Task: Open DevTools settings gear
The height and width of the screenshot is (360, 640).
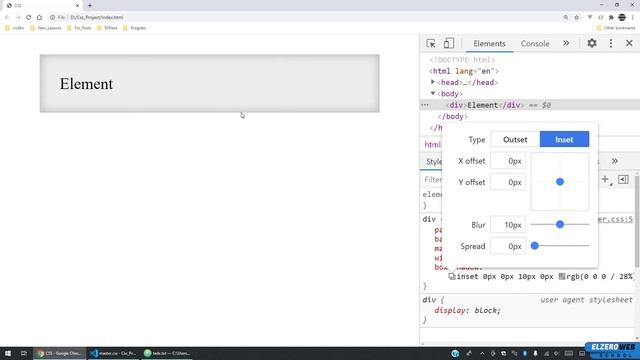Action: (x=592, y=43)
